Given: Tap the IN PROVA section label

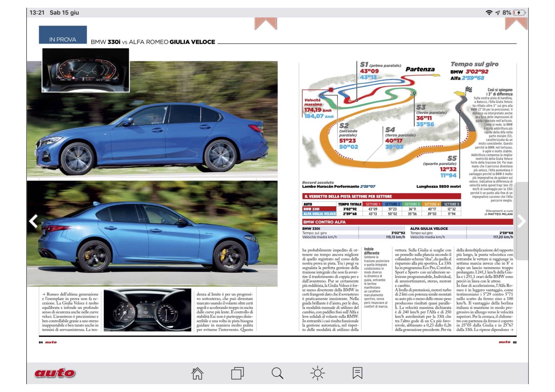Looking at the screenshot, I should point(63,35).
